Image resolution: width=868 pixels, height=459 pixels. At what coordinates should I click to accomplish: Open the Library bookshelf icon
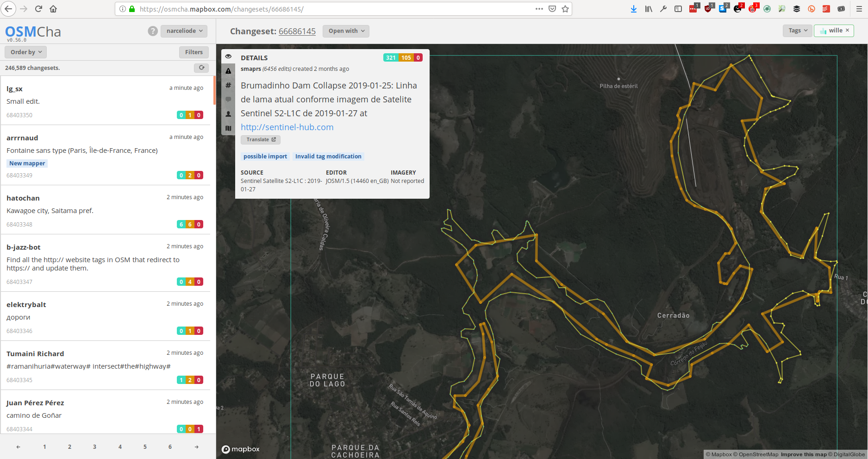coord(649,9)
